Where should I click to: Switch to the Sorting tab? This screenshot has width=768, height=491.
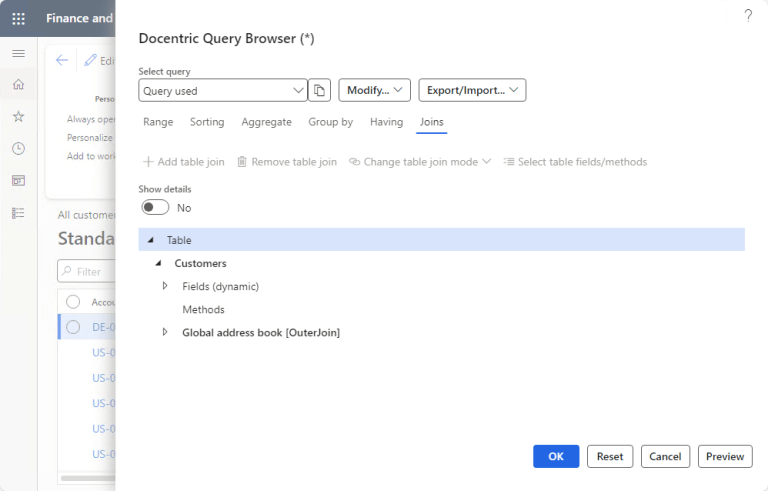(207, 122)
